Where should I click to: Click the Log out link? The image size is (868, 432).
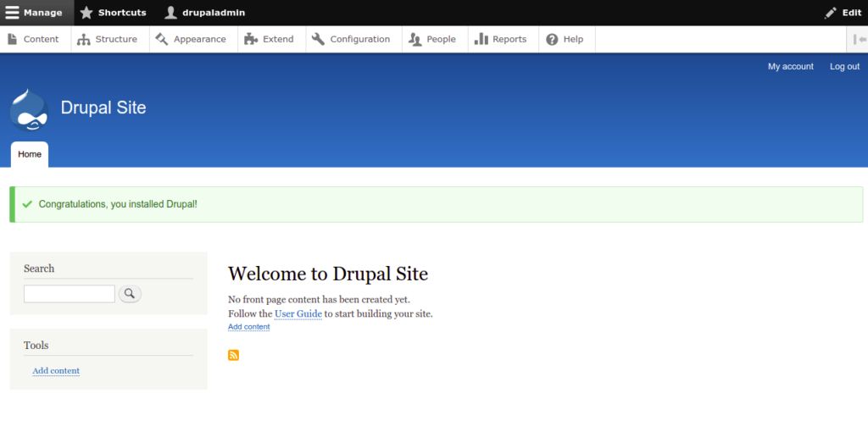click(x=845, y=66)
